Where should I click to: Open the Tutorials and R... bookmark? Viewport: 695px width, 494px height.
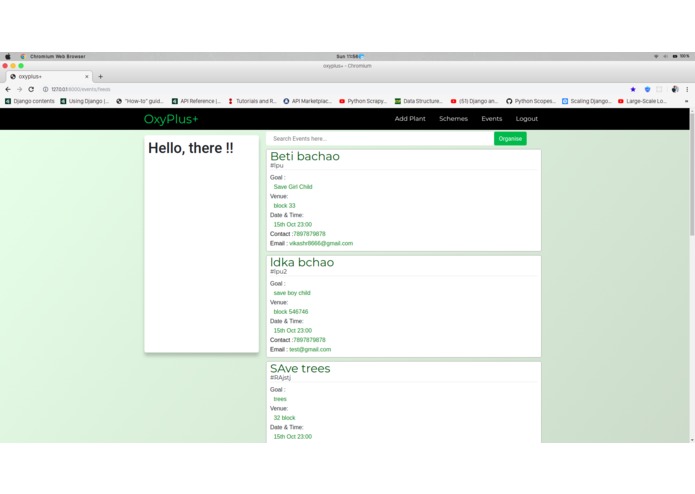pyautogui.click(x=252, y=101)
